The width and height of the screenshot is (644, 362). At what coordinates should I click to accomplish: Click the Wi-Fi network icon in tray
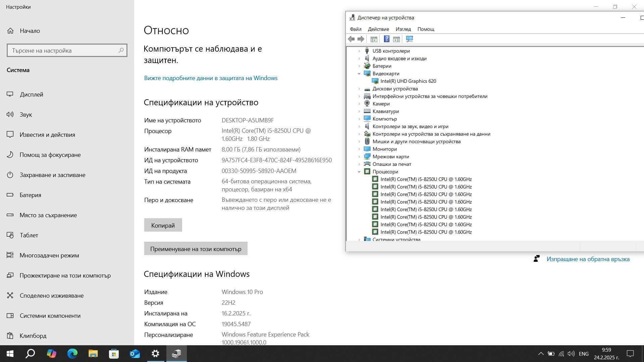click(561, 354)
